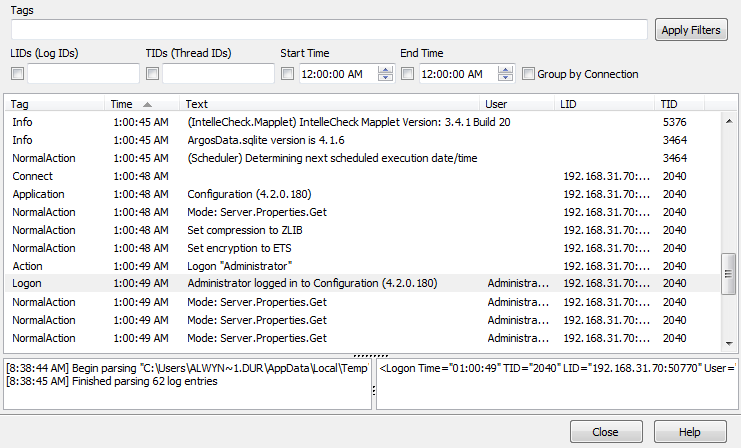The image size is (741, 448).
Task: Sort by the Tag column header
Action: [x=55, y=104]
